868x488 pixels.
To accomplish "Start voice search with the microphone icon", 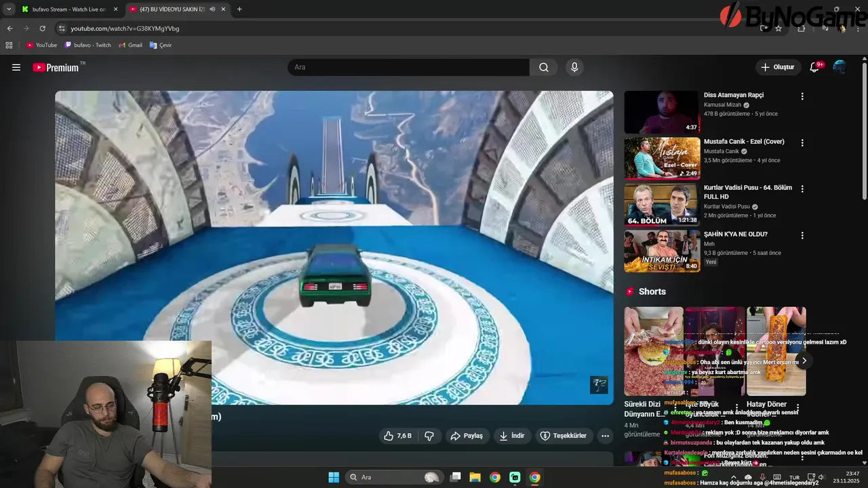I will point(574,67).
